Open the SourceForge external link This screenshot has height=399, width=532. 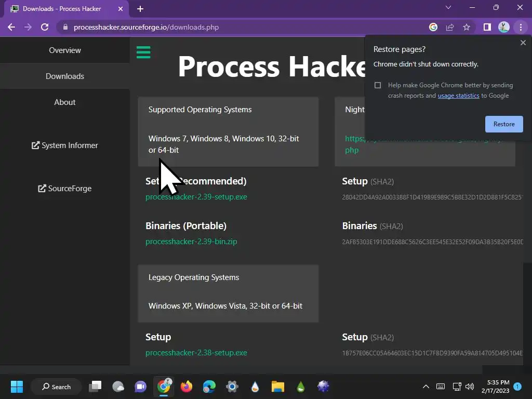(x=65, y=188)
